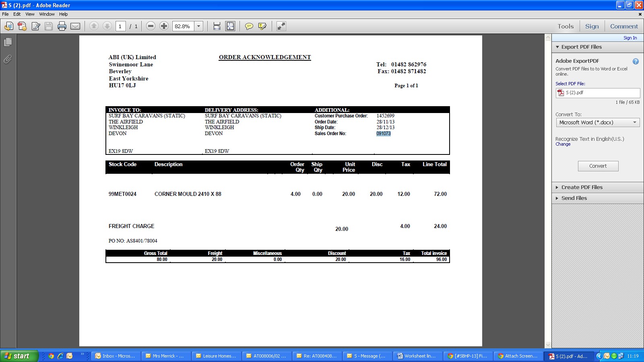Open the Attachments paperclip panel
Screen dimensions: 644x362
tap(8, 59)
